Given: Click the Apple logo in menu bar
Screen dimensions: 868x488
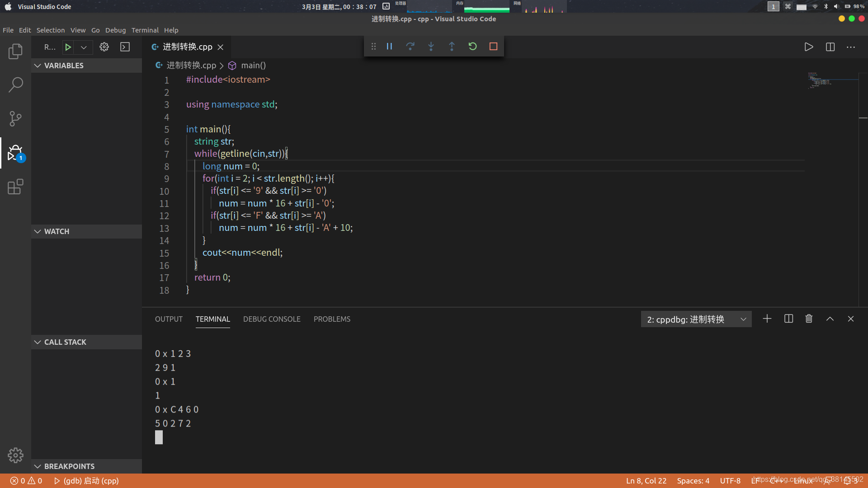Looking at the screenshot, I should pos(8,6).
